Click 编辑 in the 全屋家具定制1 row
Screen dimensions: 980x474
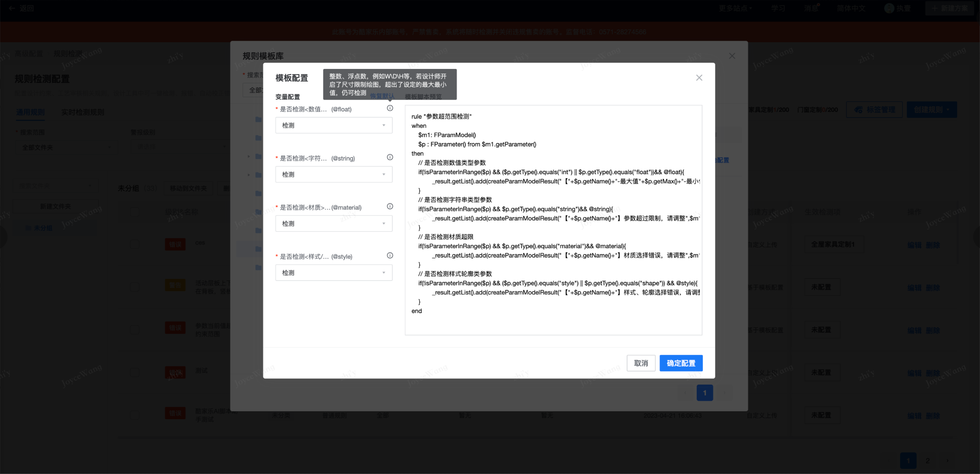914,245
